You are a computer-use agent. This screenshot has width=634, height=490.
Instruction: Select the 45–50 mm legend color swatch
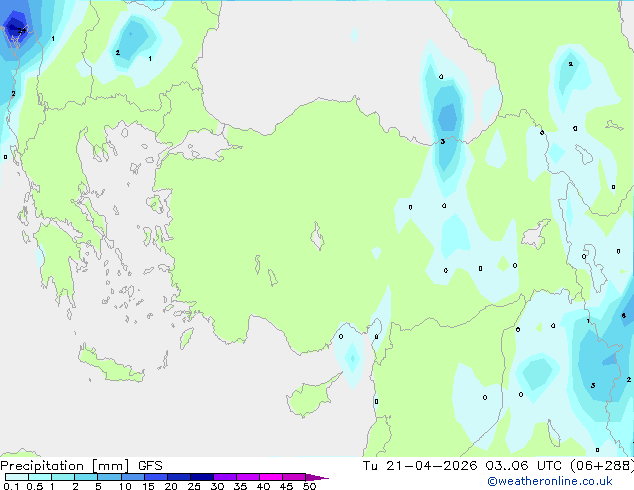point(294,477)
